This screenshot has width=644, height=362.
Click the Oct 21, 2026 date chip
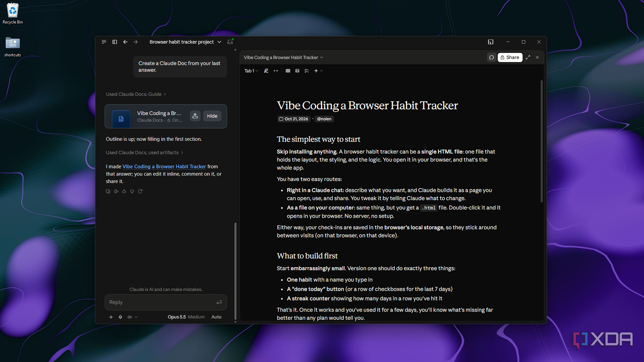pyautogui.click(x=293, y=119)
